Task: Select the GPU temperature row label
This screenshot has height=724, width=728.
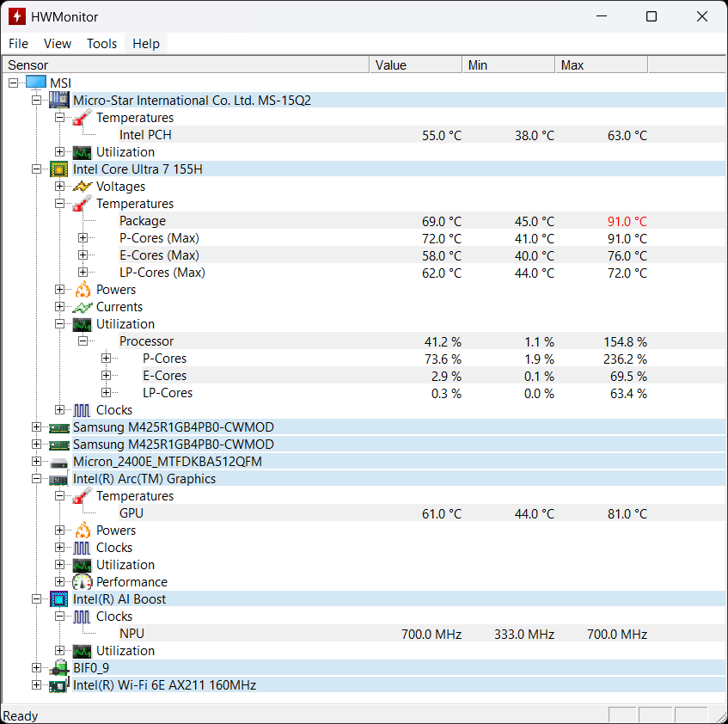Action: (x=132, y=513)
